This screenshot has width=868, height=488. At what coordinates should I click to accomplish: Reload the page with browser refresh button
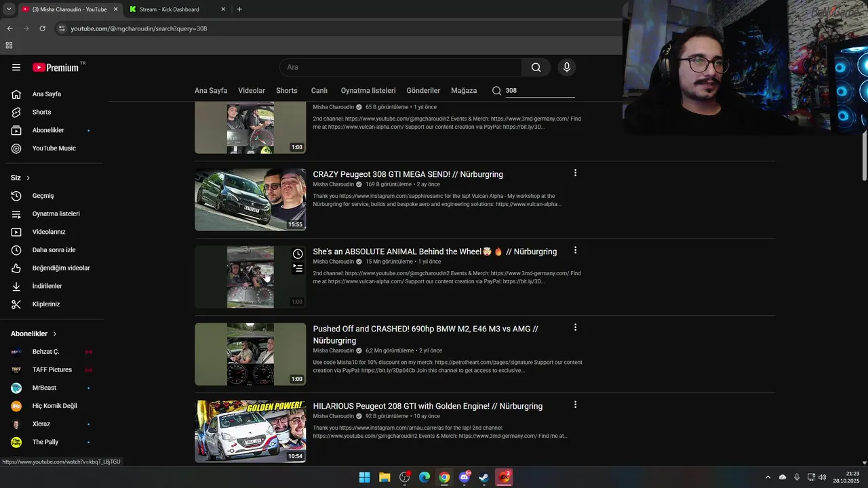[x=42, y=28]
